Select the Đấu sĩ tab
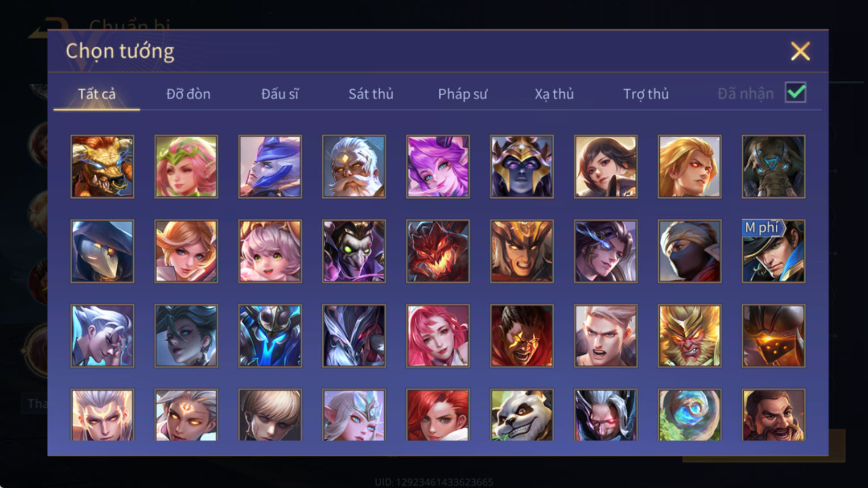868x488 pixels. 279,94
